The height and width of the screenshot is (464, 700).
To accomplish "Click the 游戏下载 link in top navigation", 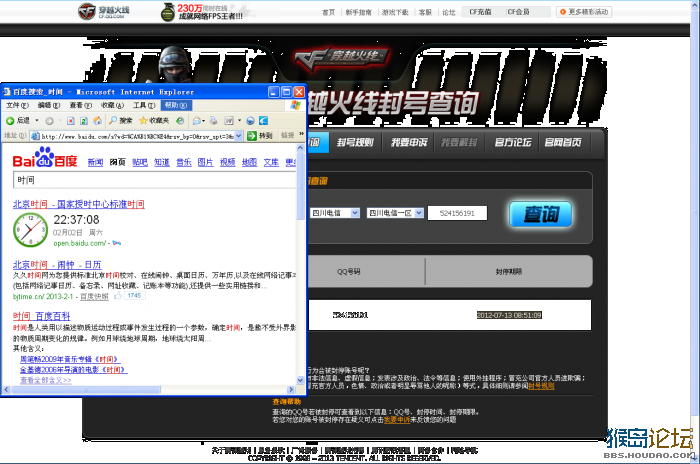I will pyautogui.click(x=395, y=12).
